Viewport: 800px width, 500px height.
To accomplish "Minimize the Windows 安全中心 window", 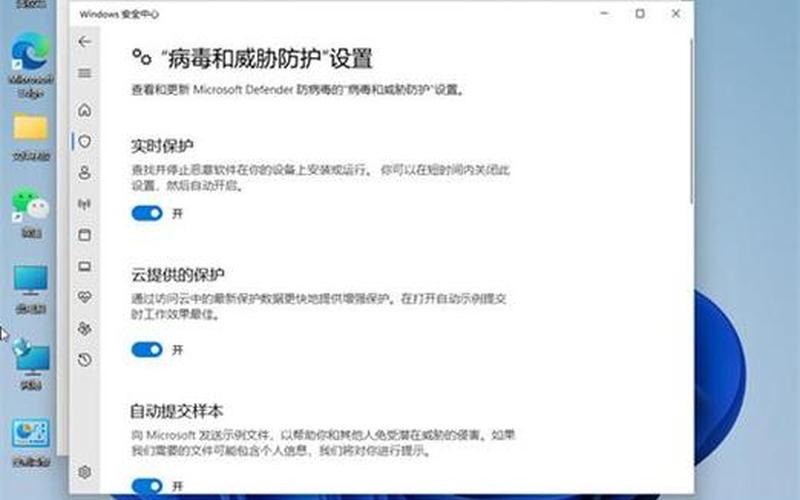I will coord(605,14).
